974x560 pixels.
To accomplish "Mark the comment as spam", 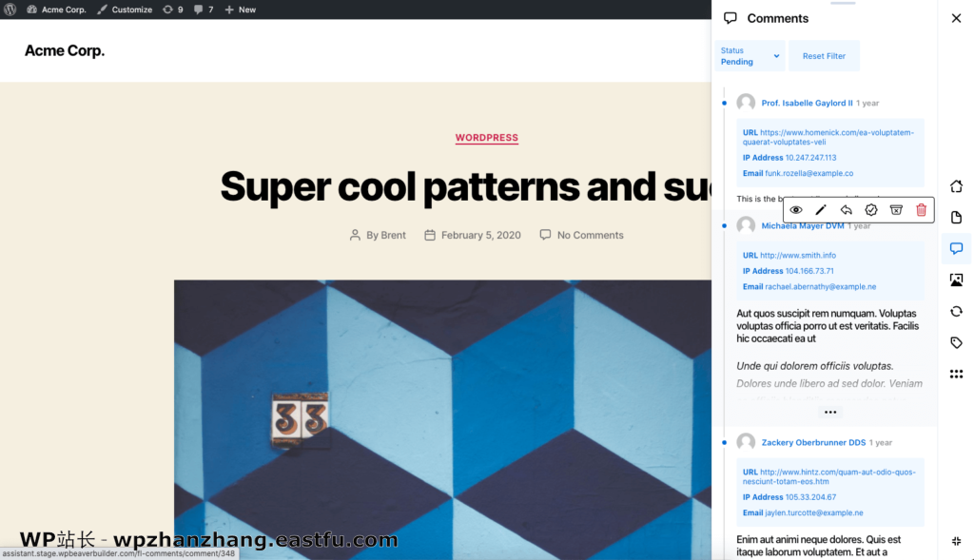I will [x=895, y=209].
